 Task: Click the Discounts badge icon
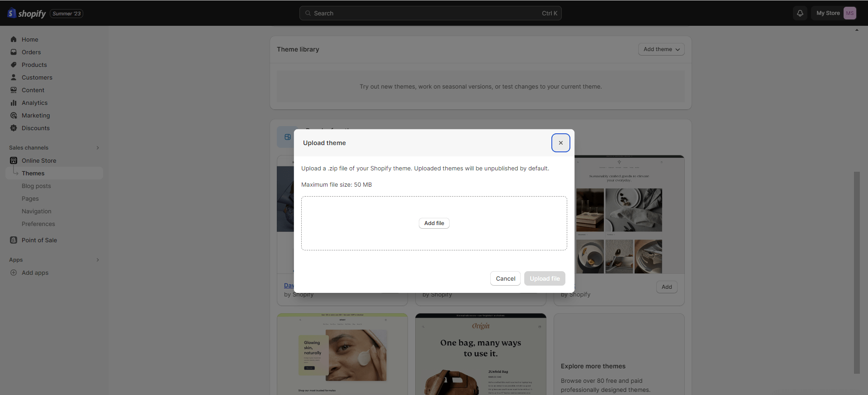(14, 128)
